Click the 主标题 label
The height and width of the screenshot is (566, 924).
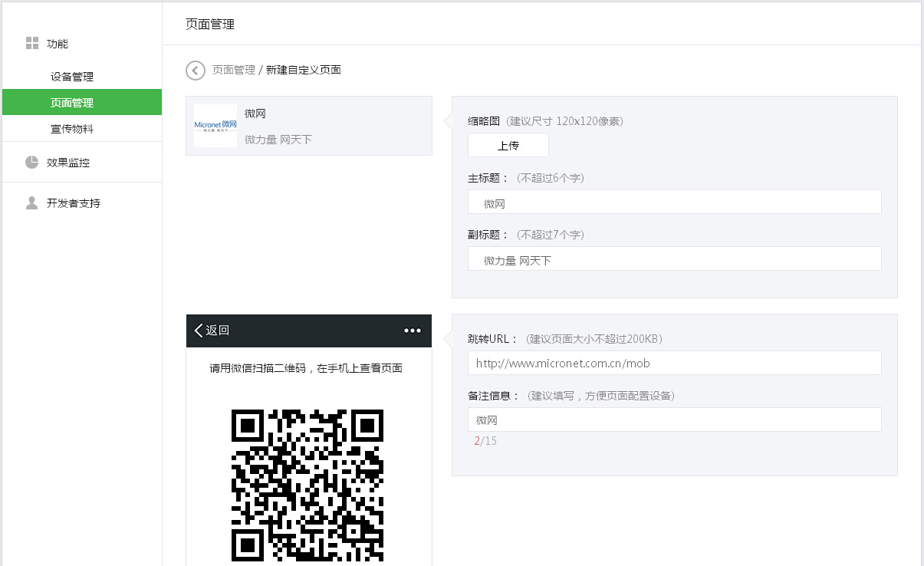pyautogui.click(x=488, y=178)
